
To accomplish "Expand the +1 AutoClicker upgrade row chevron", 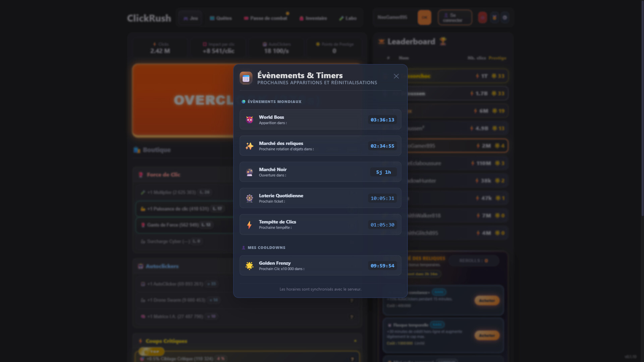I will point(352,284).
